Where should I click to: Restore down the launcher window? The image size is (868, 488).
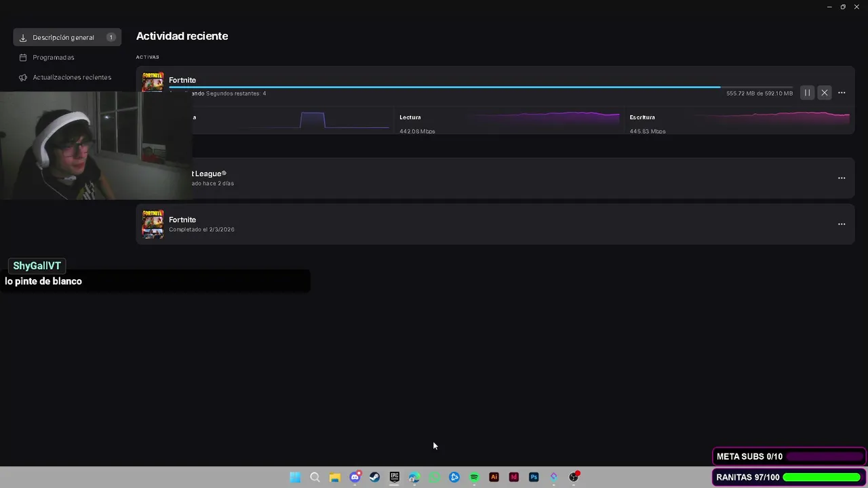point(843,7)
